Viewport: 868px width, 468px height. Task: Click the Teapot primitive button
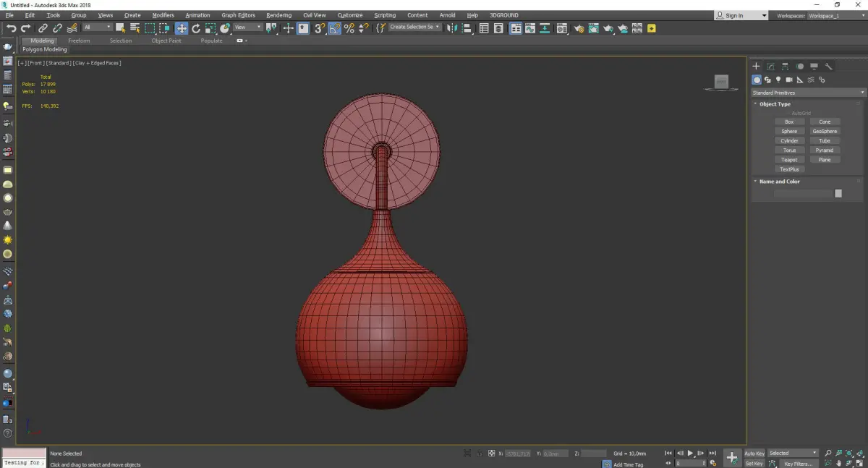[789, 160]
